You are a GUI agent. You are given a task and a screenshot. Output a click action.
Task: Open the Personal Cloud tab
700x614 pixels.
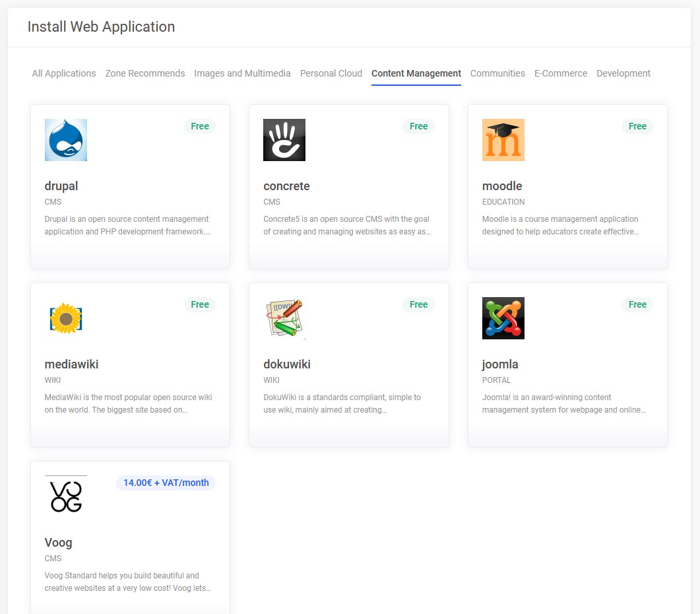(x=331, y=73)
